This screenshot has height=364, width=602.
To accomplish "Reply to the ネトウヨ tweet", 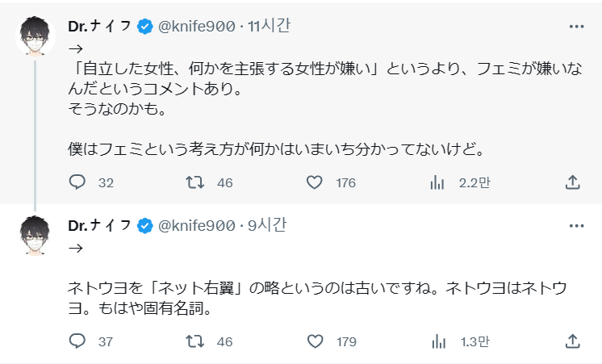I will click(x=77, y=341).
